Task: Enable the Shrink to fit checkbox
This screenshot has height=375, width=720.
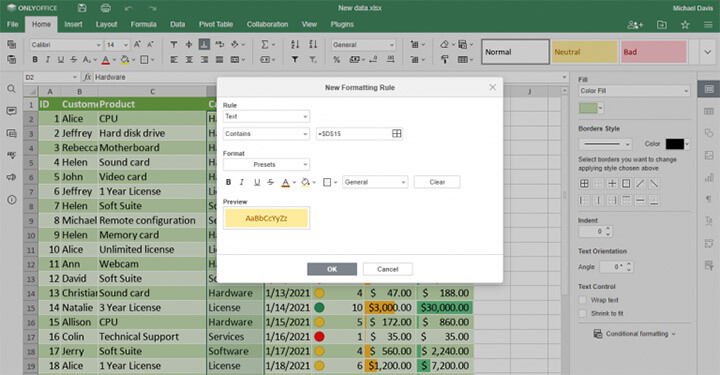Action: pos(582,313)
